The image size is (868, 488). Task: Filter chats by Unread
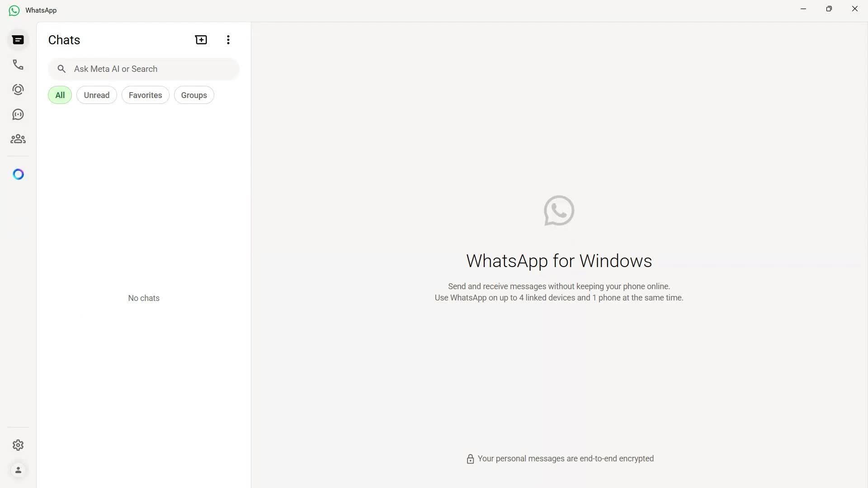tap(96, 95)
